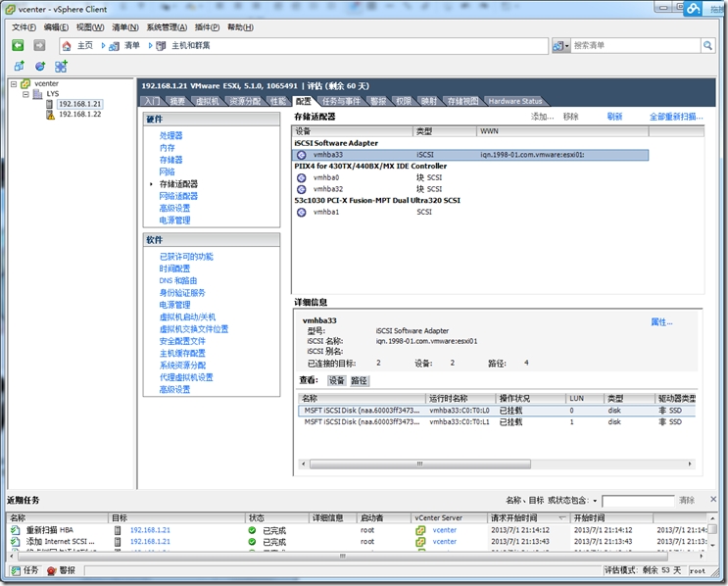Select the MSFT iSCSI Disk row with LUN 1
The image size is (728, 586).
pos(497,421)
